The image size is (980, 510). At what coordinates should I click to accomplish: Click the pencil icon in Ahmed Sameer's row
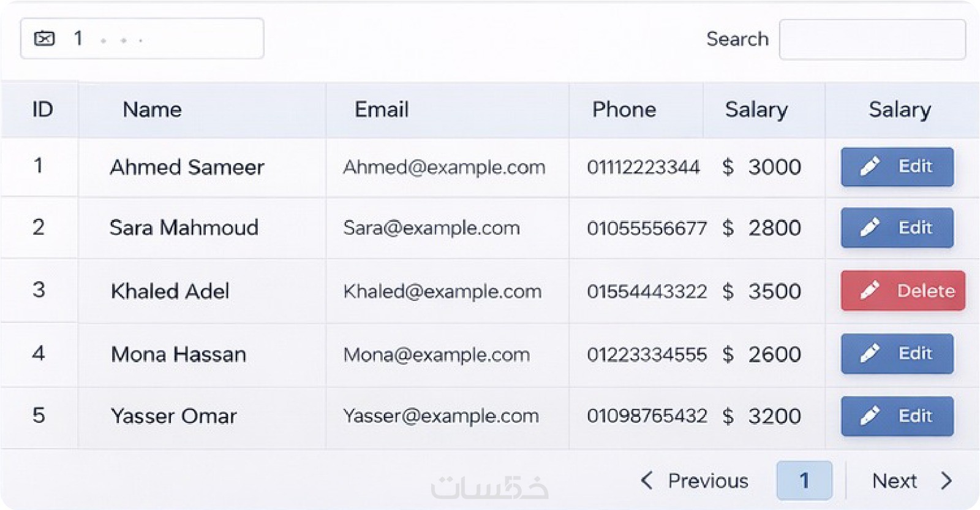pos(870,167)
